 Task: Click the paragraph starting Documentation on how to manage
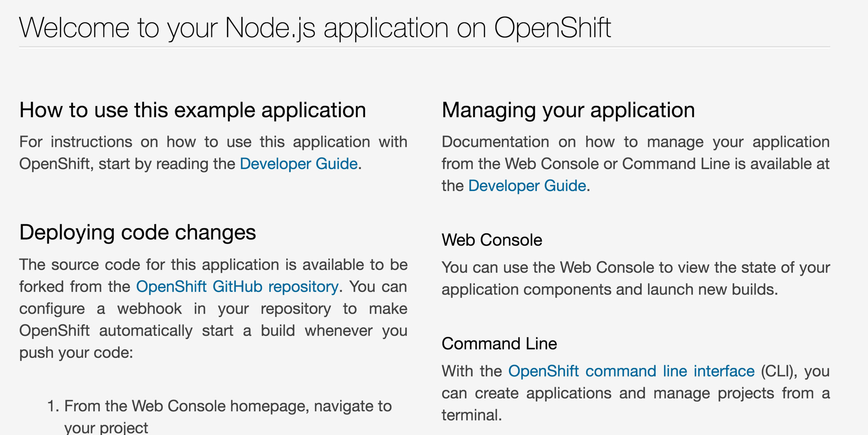pos(635,142)
